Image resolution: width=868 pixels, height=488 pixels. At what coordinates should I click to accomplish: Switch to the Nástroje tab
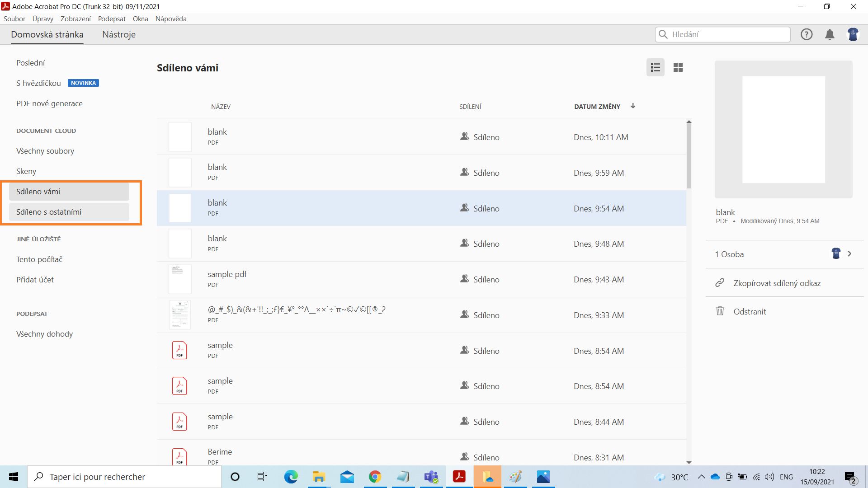coord(118,35)
